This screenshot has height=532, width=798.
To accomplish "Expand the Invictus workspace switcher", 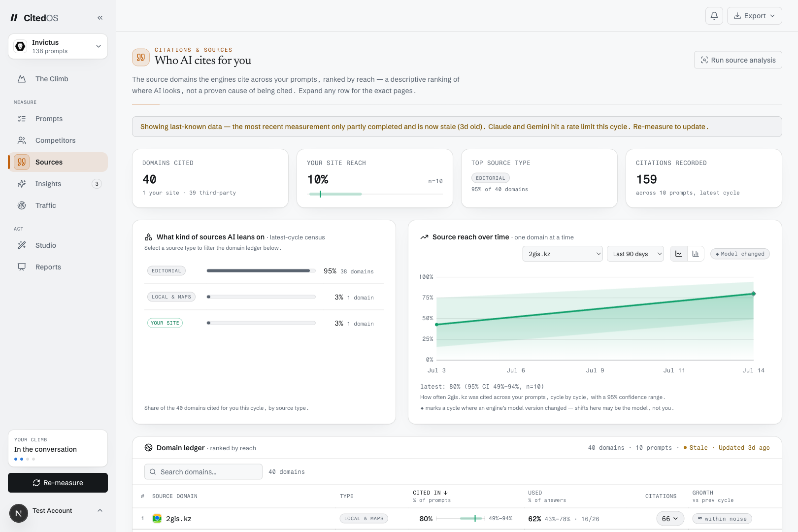I will coord(58,46).
